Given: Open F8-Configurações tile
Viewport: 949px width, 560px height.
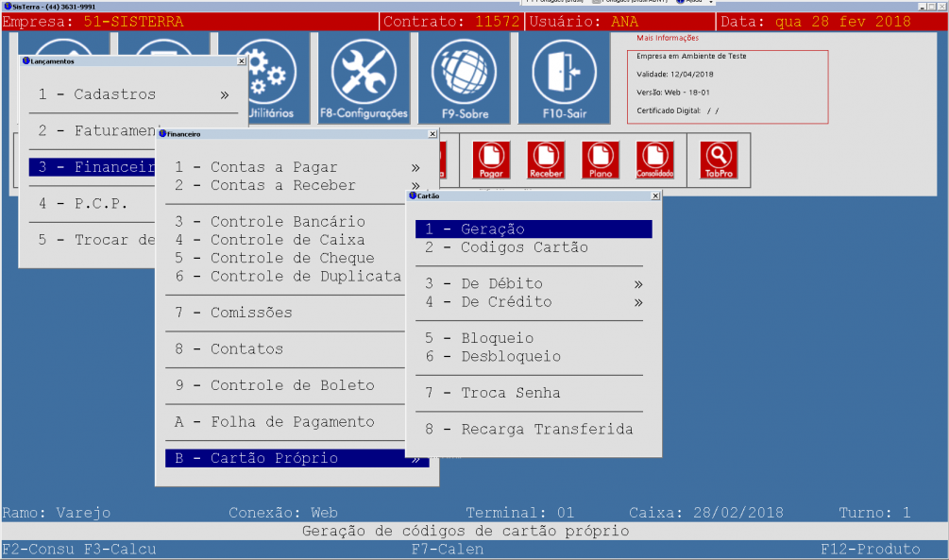Looking at the screenshot, I should click(364, 77).
